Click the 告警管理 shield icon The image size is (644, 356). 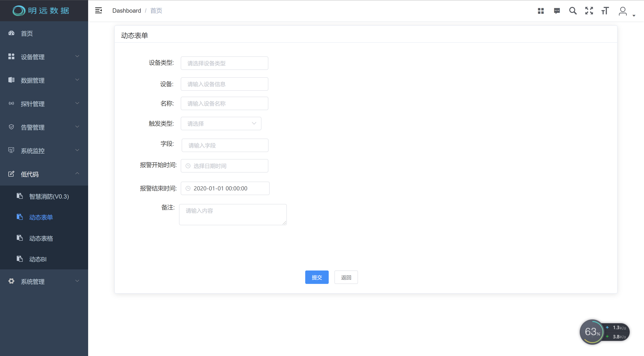click(11, 127)
